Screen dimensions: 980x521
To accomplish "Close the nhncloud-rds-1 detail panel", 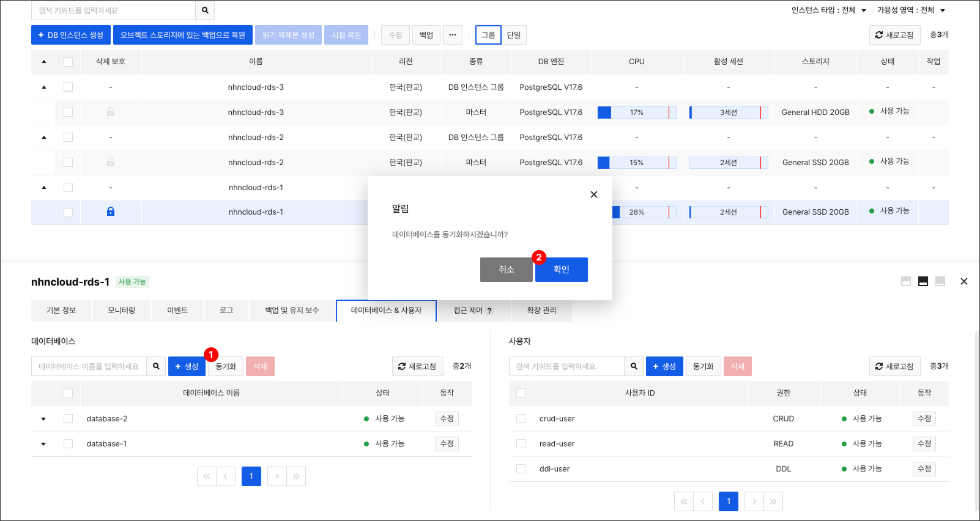I will [964, 281].
